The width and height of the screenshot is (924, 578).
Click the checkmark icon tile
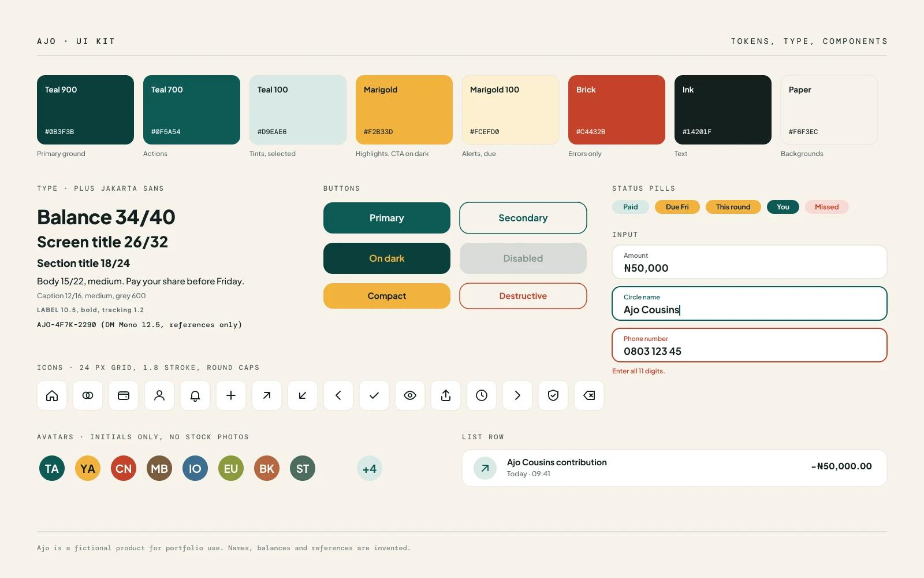[374, 395]
